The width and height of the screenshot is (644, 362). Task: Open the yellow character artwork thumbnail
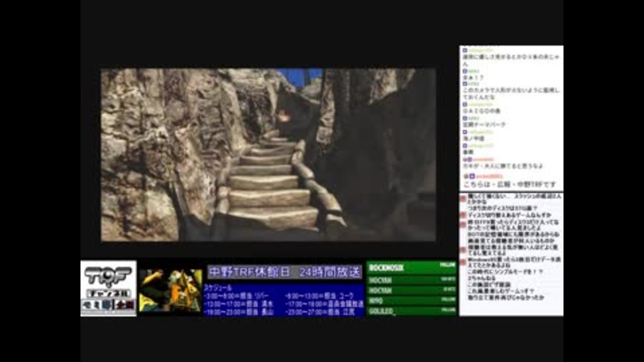coord(170,290)
